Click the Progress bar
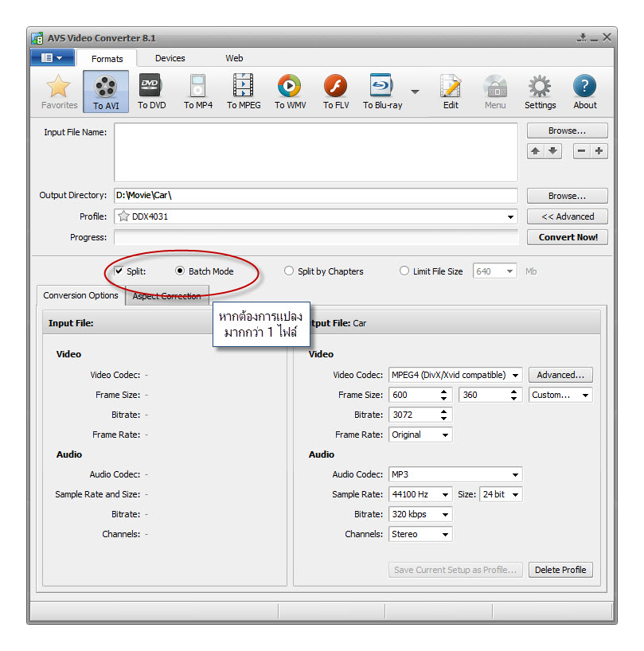Image resolution: width=644 pixels, height=651 pixels. pos(316,238)
